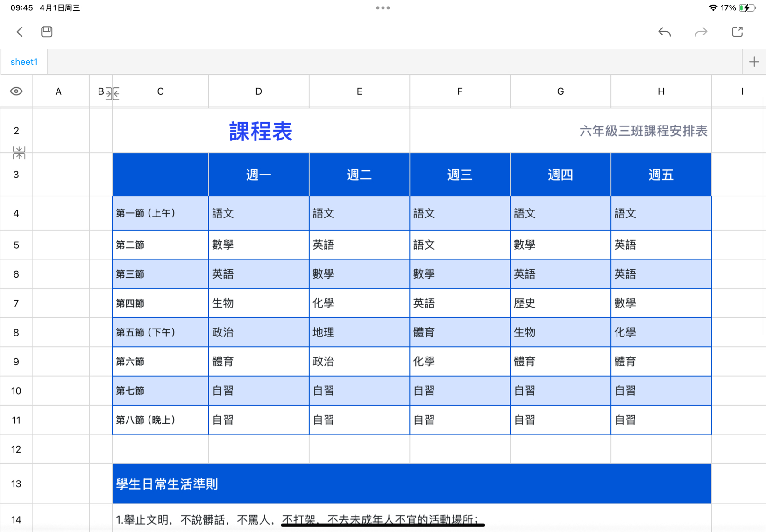Select the 第八節（晚上）cell

coord(160,420)
